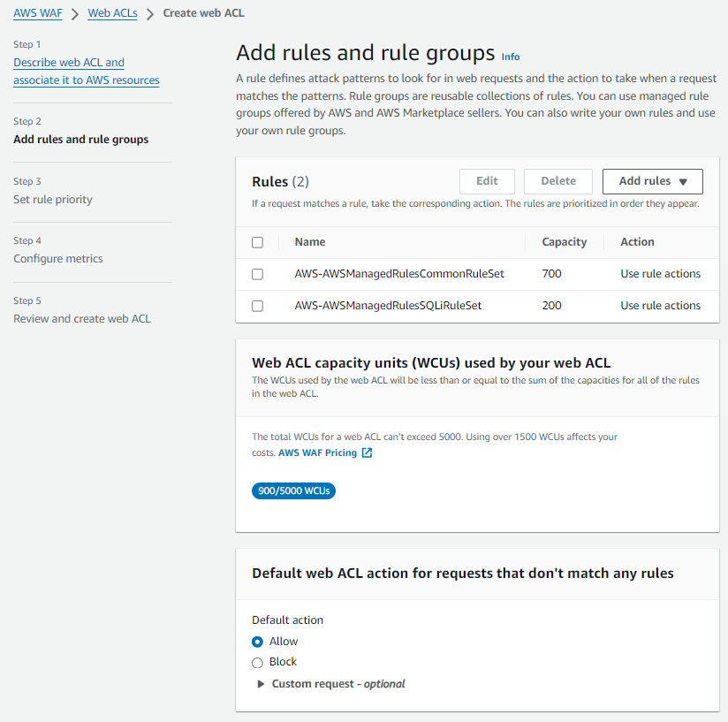728x722 pixels.
Task: Click the breadcrumb chevron after AWS WAF
Action: (x=75, y=14)
